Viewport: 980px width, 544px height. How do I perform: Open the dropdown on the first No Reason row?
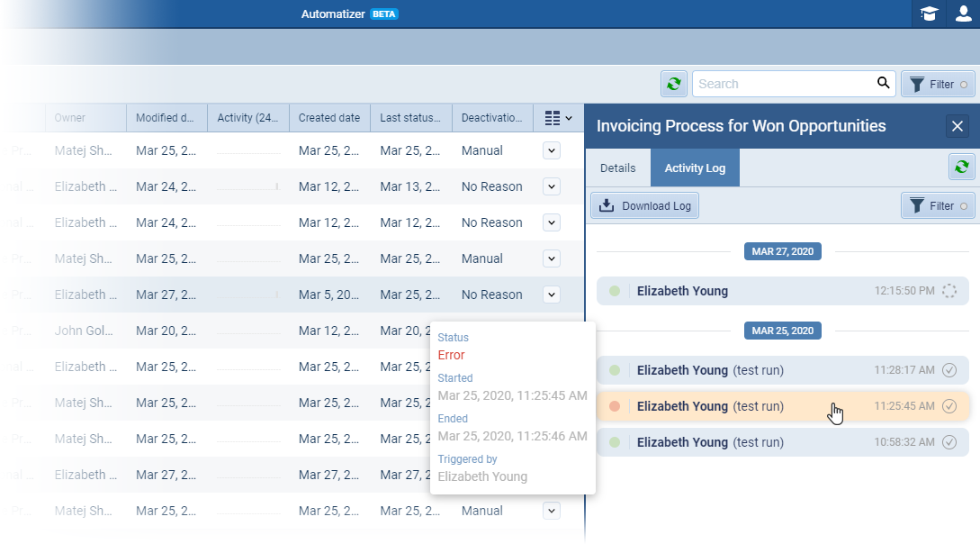click(551, 186)
